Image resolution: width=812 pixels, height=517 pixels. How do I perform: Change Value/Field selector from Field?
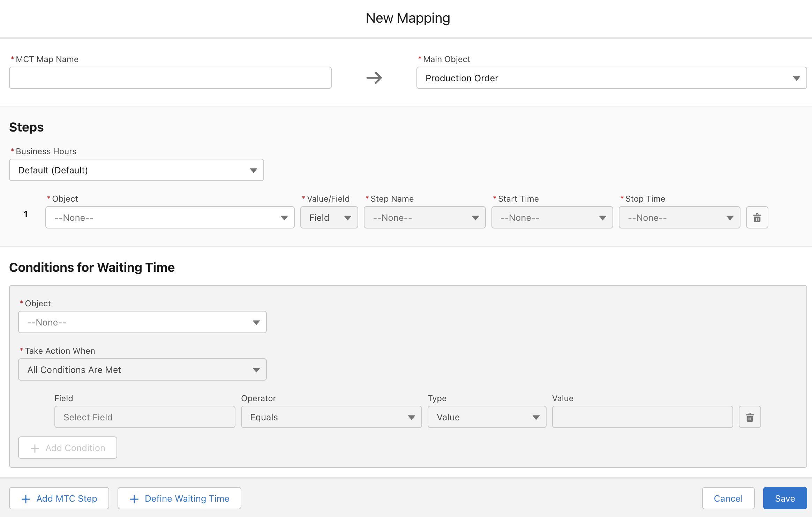[329, 218]
